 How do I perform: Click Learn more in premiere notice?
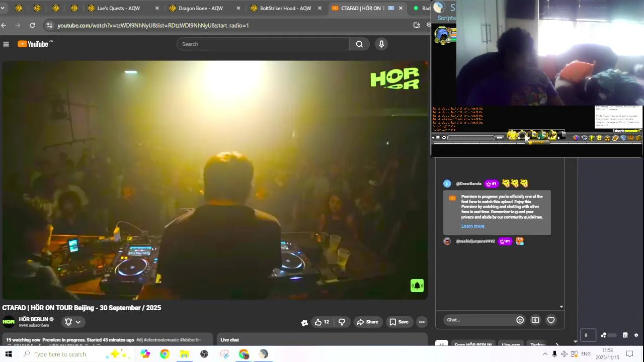point(473,226)
